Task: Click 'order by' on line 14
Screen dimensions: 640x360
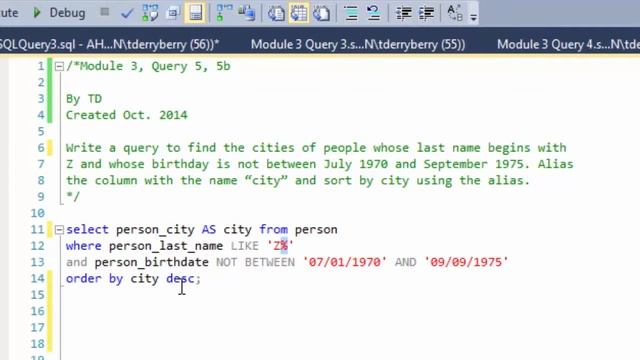Action: point(94,278)
